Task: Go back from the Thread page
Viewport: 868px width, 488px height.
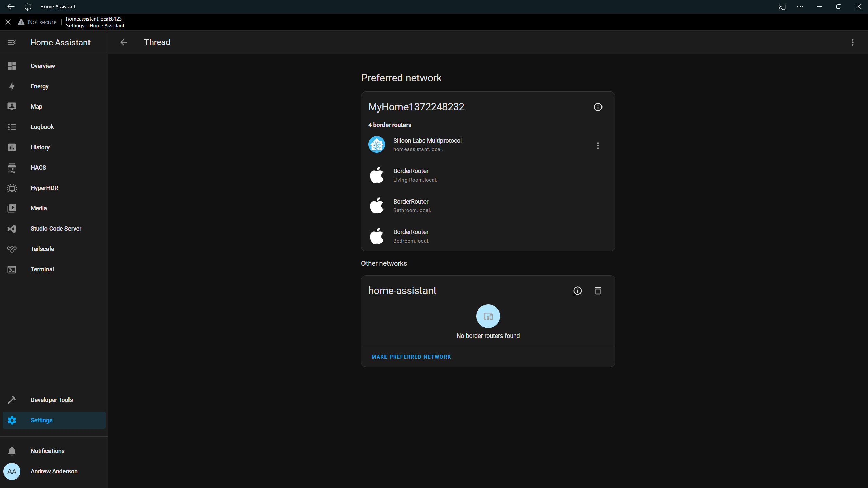Action: pyautogui.click(x=123, y=42)
